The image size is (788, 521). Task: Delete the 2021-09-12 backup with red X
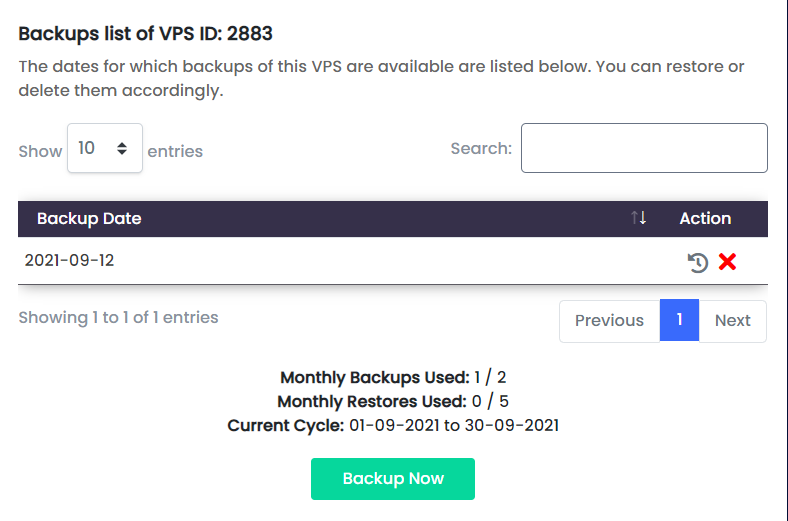[727, 262]
